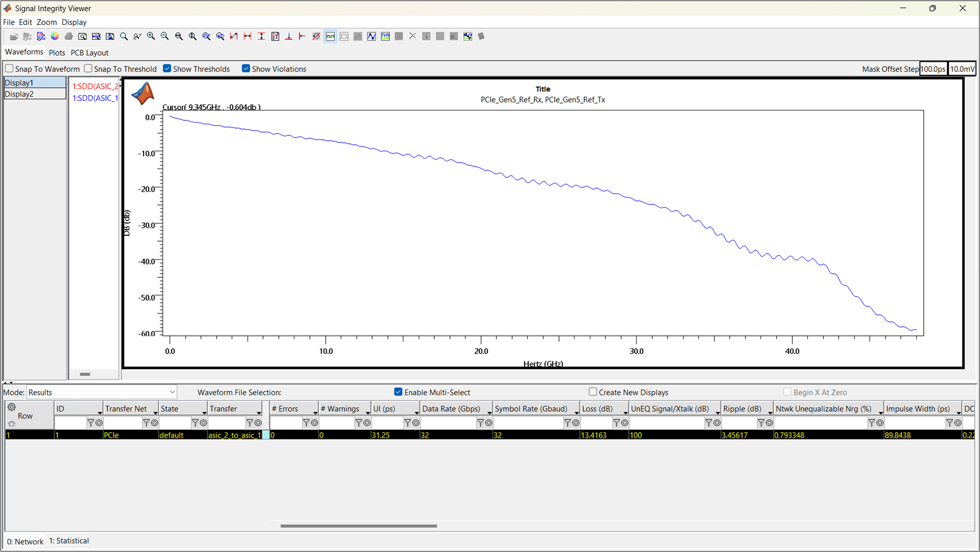Expand the Loss (dB) column dropdown arrow
The image size is (980, 552).
(x=625, y=413)
